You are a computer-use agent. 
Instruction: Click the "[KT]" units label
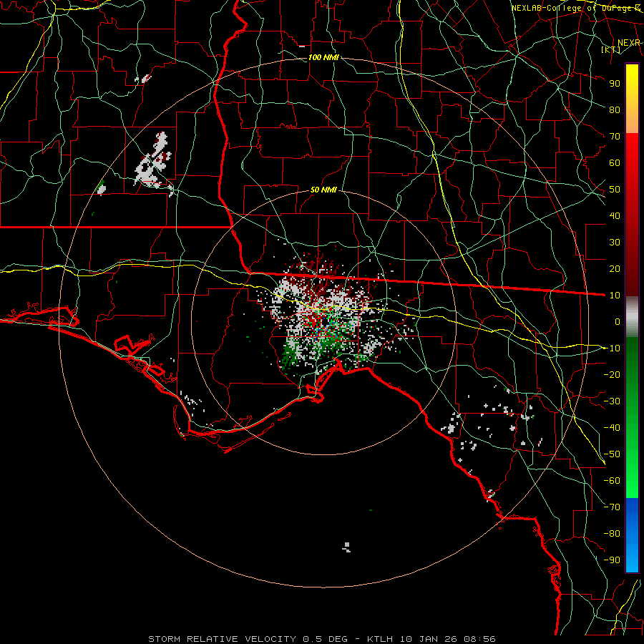pos(611,50)
